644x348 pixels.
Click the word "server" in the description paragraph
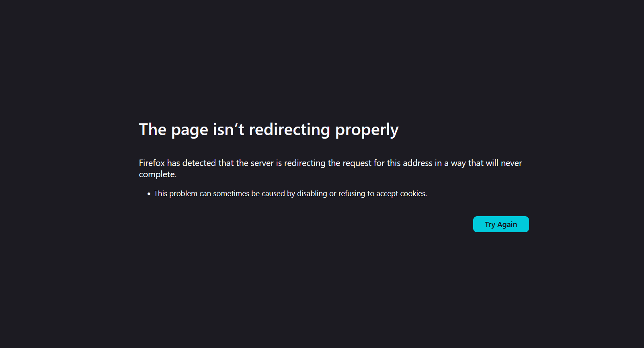coord(262,163)
